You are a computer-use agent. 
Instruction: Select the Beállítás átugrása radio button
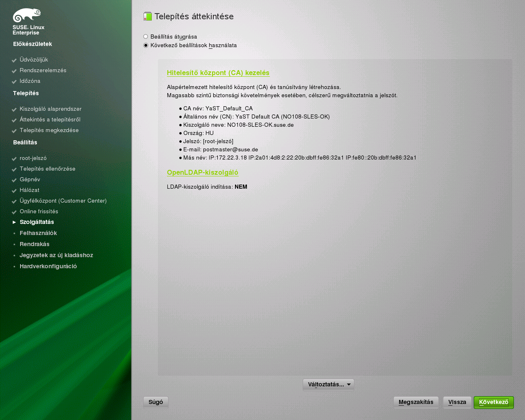146,37
